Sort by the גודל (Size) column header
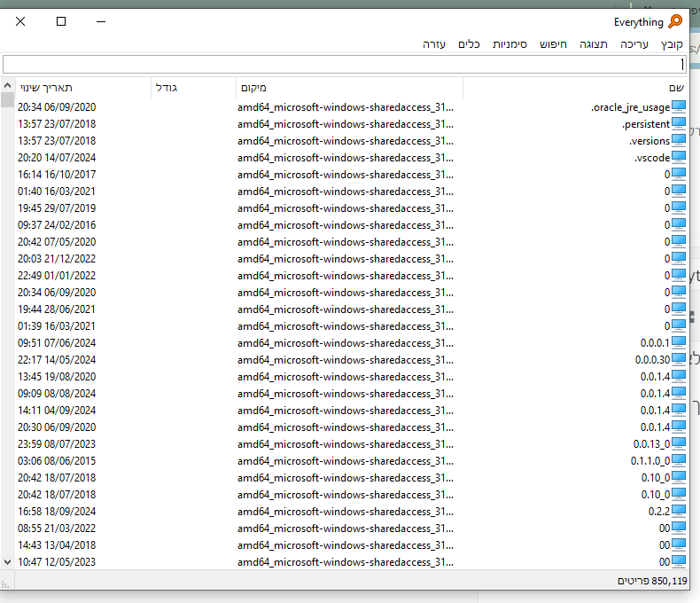This screenshot has height=603, width=700. (x=193, y=88)
